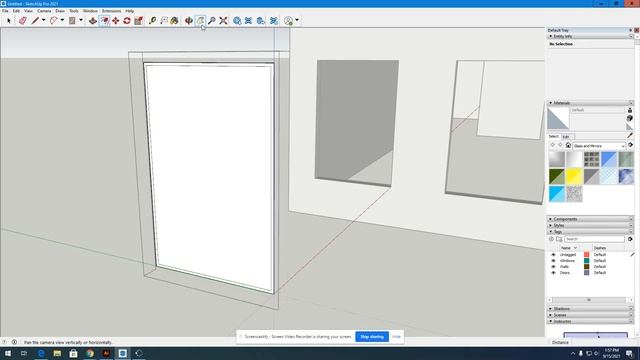
Task: Toggle visibility of Untagged tag
Action: (x=553, y=254)
